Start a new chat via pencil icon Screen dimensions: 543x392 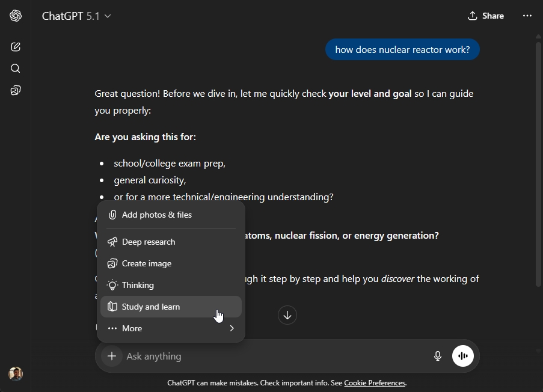16,47
